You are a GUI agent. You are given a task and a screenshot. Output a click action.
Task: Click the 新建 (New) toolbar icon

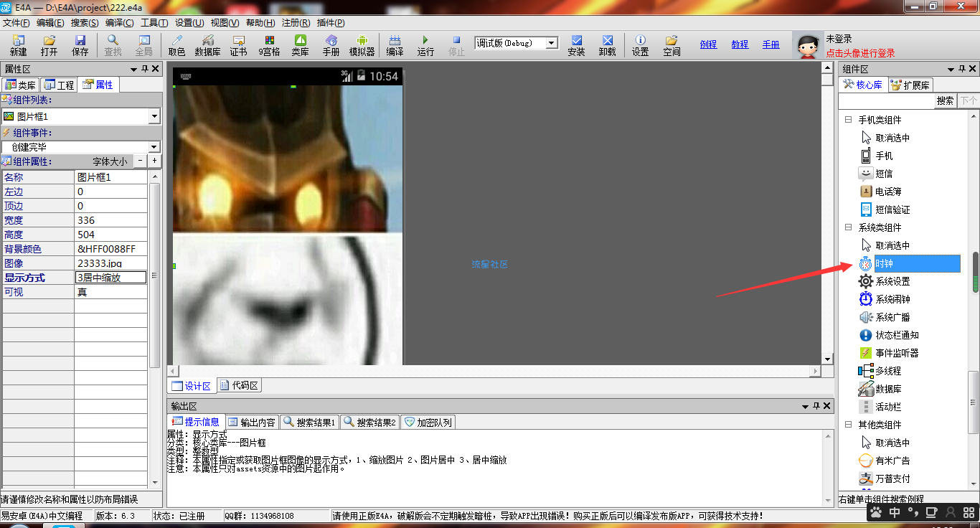point(18,45)
